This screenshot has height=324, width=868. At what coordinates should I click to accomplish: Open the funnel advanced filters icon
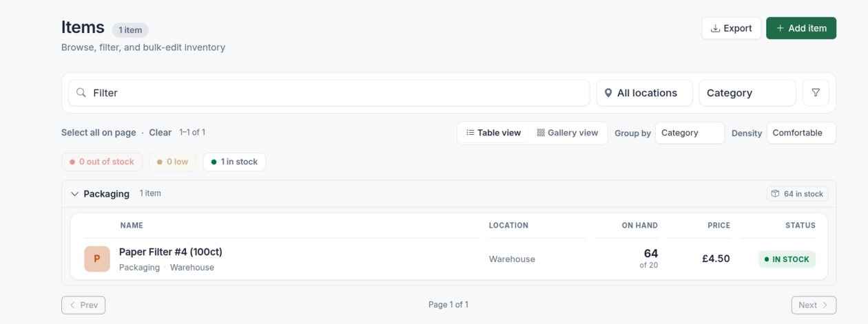click(816, 93)
